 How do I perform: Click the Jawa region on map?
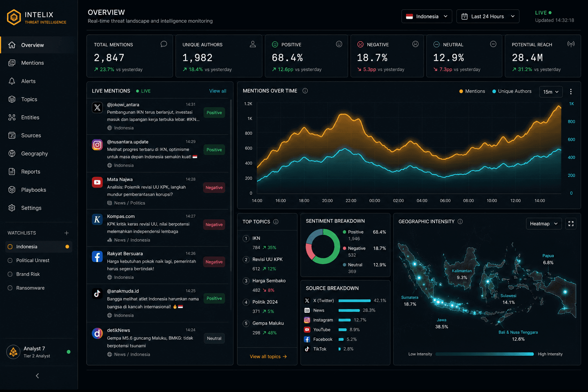450,305
